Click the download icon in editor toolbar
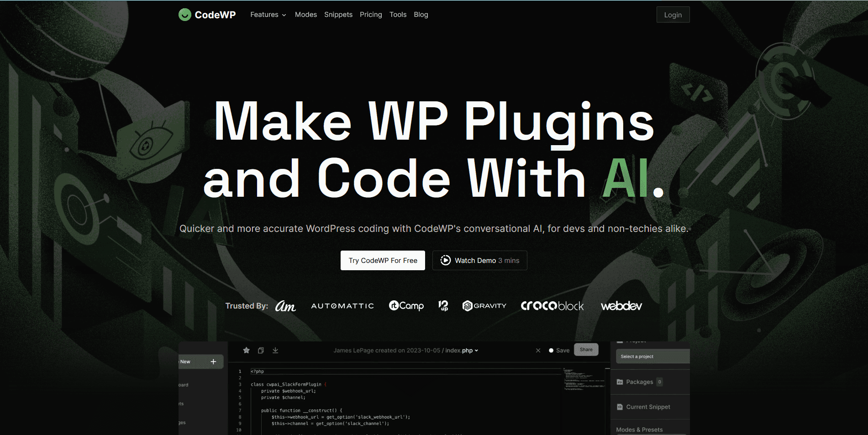868x435 pixels. coord(275,351)
